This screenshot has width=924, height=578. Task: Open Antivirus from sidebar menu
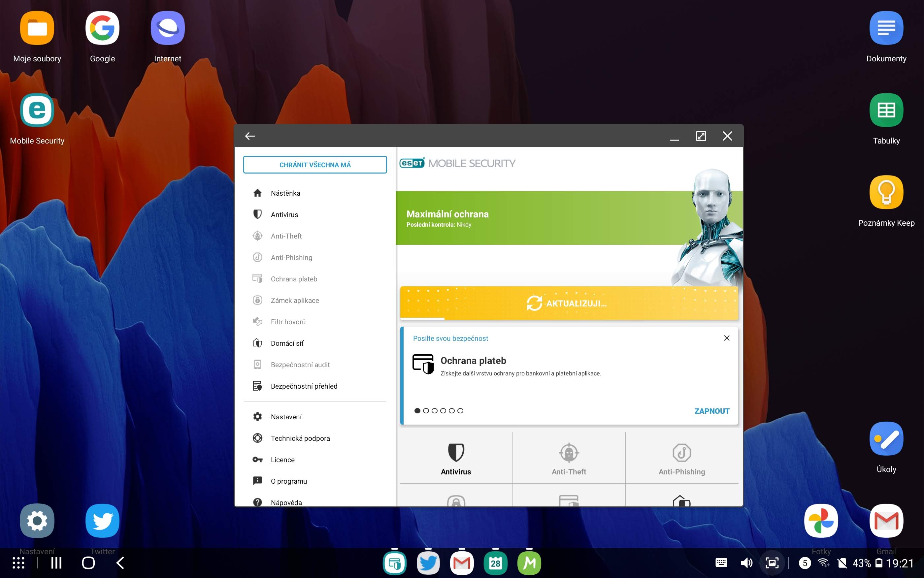[315, 214]
